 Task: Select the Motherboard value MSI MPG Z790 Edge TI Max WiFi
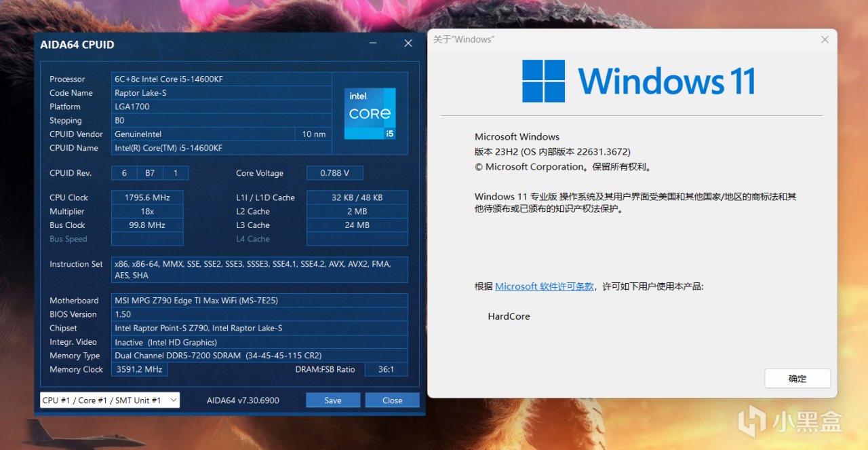pyautogui.click(x=259, y=301)
